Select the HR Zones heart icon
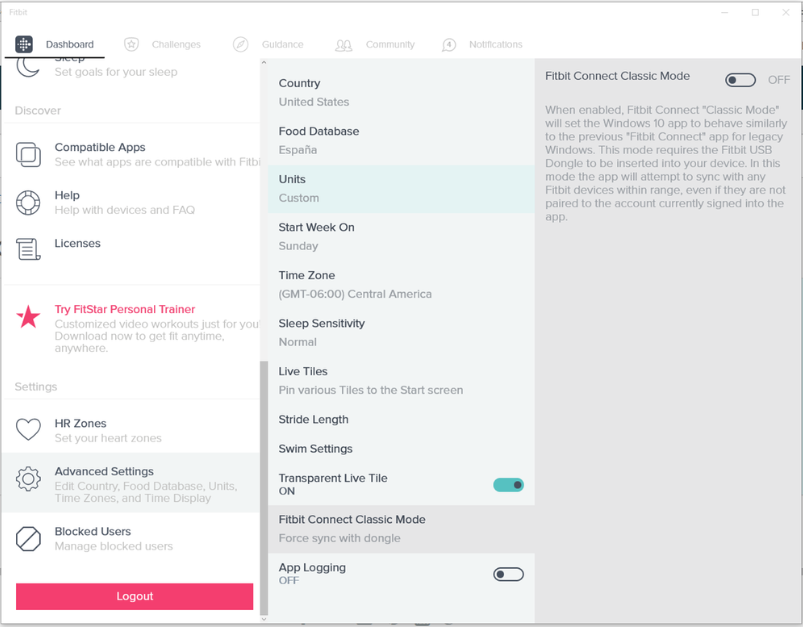The image size is (803, 627). (x=28, y=429)
